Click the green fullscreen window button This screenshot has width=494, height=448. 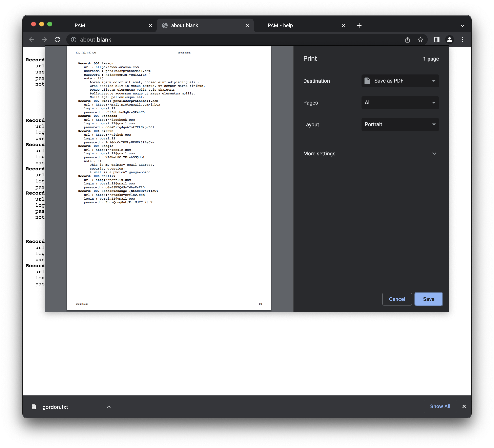tap(50, 24)
